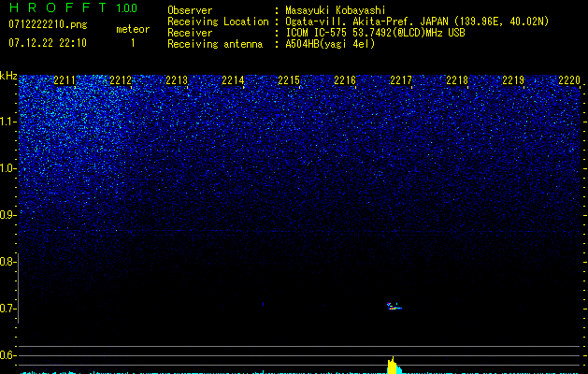The height and width of the screenshot is (374, 588).
Task: Click the Receiver label
Action: tap(190, 33)
